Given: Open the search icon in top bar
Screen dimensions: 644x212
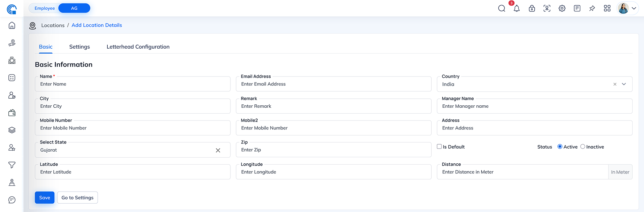Looking at the screenshot, I should [x=501, y=8].
